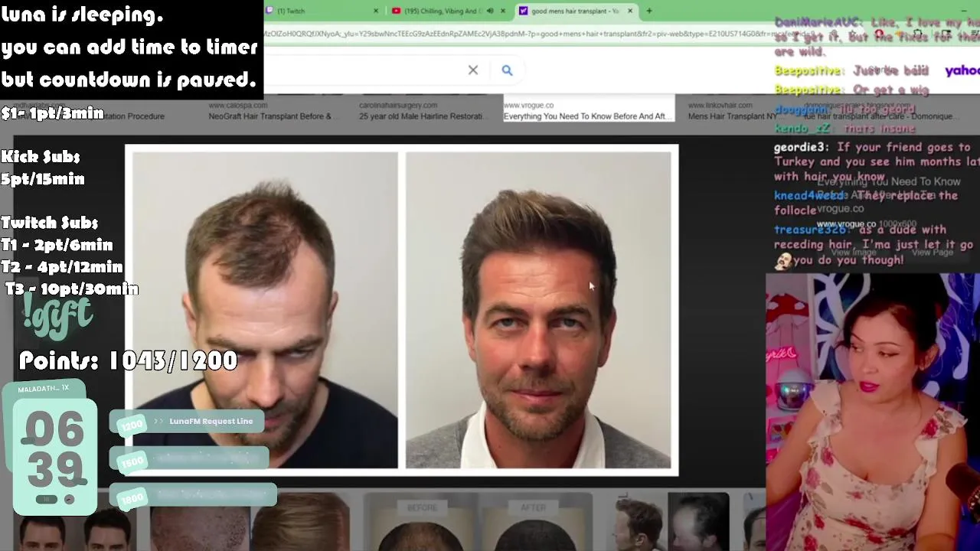Close the good mens hair transplant tab

(x=630, y=11)
